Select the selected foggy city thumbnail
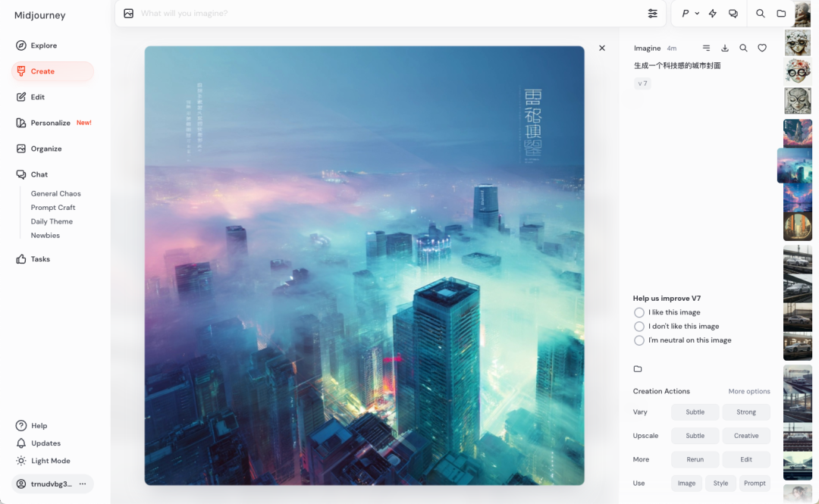The width and height of the screenshot is (819, 504). (795, 165)
